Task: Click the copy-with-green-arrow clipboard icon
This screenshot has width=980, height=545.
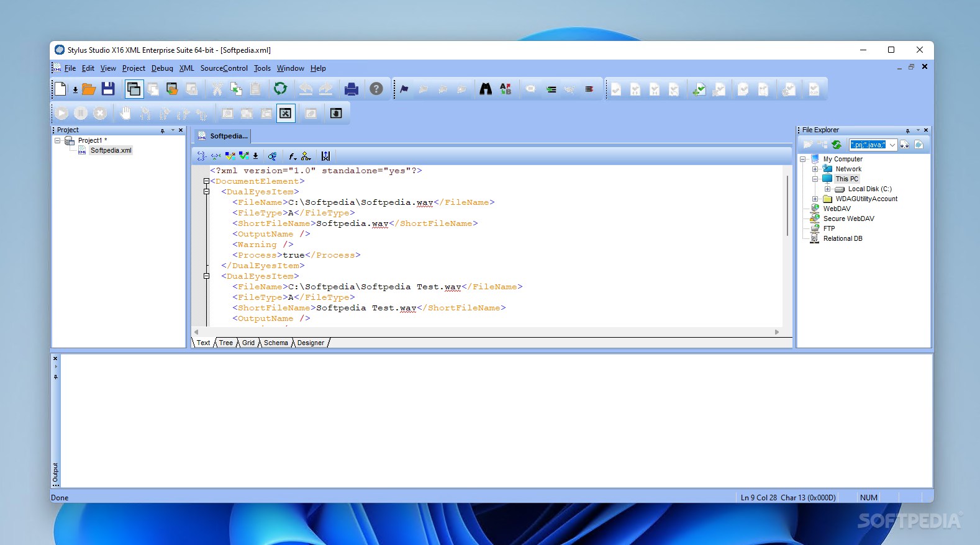Action: pos(236,89)
